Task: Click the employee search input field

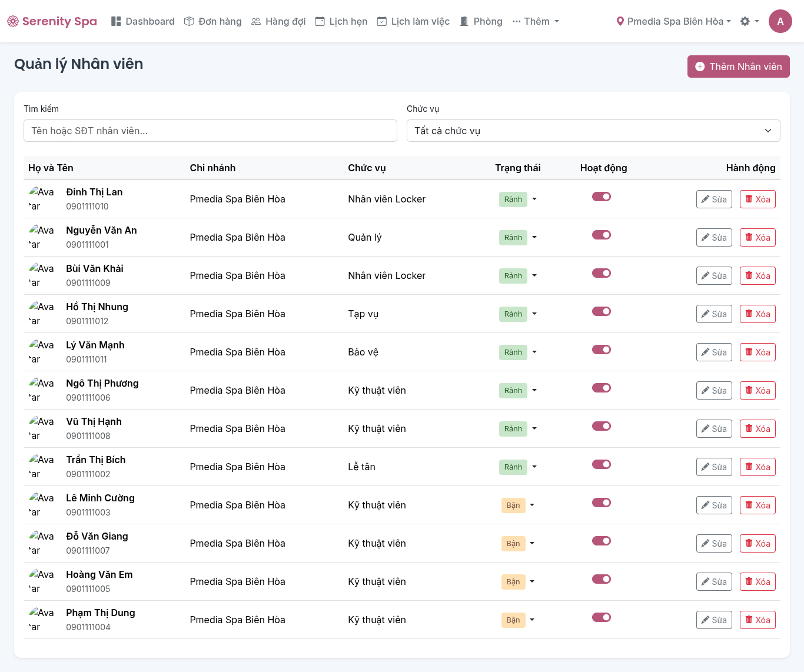Action: point(210,131)
